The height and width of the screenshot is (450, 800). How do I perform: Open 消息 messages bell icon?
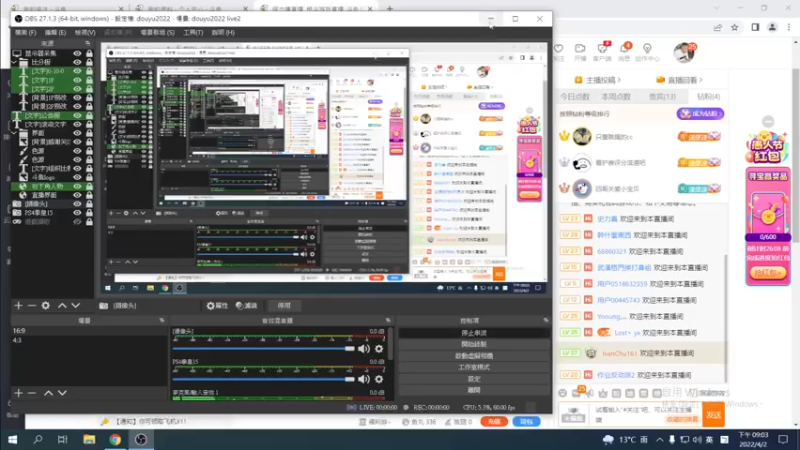pyautogui.click(x=624, y=48)
